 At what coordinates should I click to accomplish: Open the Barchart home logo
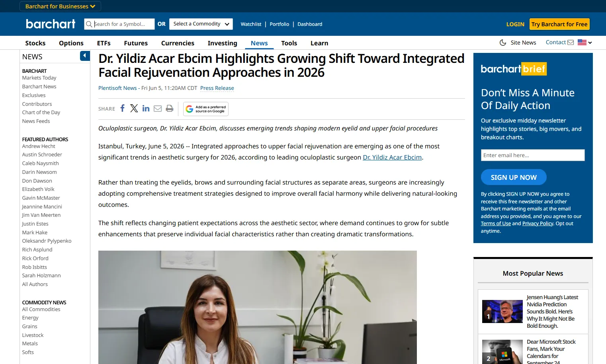coord(51,24)
